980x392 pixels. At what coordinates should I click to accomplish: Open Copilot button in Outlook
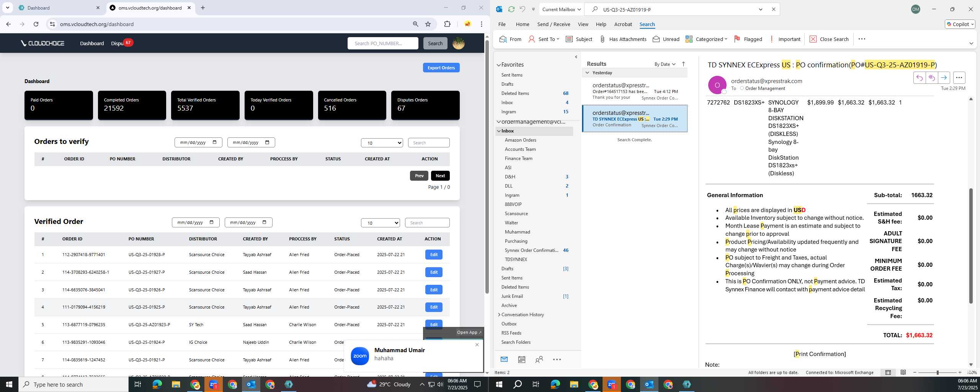coord(960,24)
